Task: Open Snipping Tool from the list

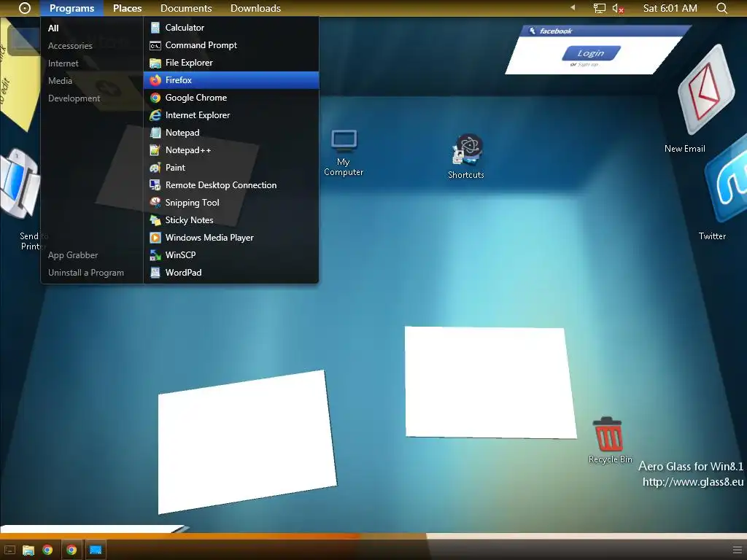Action: click(231, 203)
